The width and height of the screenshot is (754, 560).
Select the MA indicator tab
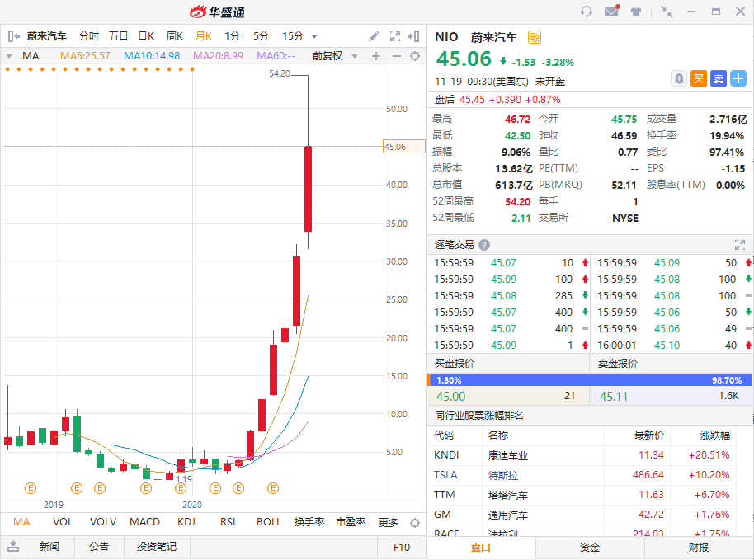coord(21,522)
